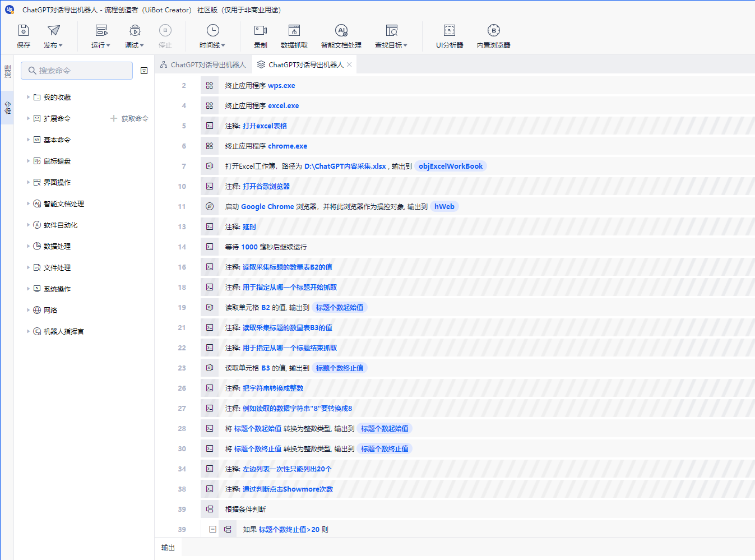This screenshot has height=560, width=755.
Task: Click the collapse-all icon beside the search box
Action: click(144, 71)
